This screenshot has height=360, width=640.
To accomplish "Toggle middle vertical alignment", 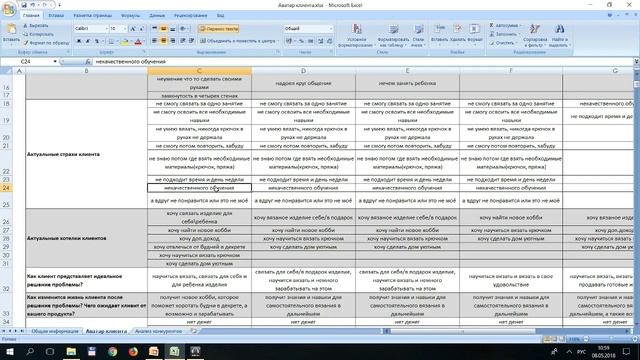I will point(164,29).
